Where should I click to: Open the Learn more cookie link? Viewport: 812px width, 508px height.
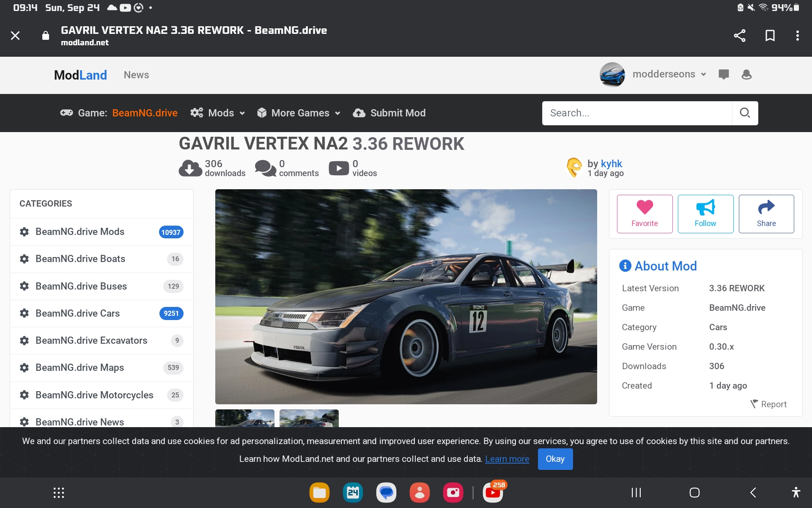(x=507, y=459)
